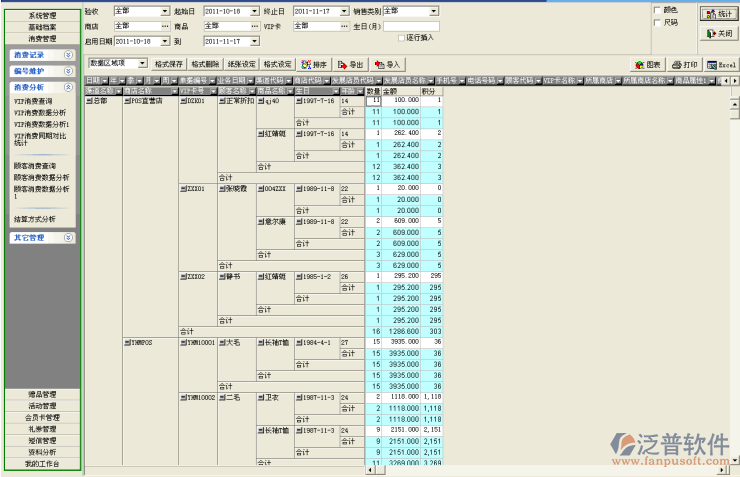Open VIP消费查询 in the sidebar
740x477 pixels.
click(33, 102)
